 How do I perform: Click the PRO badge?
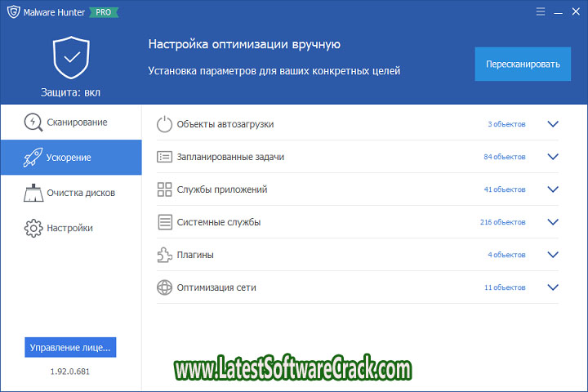[x=104, y=12]
